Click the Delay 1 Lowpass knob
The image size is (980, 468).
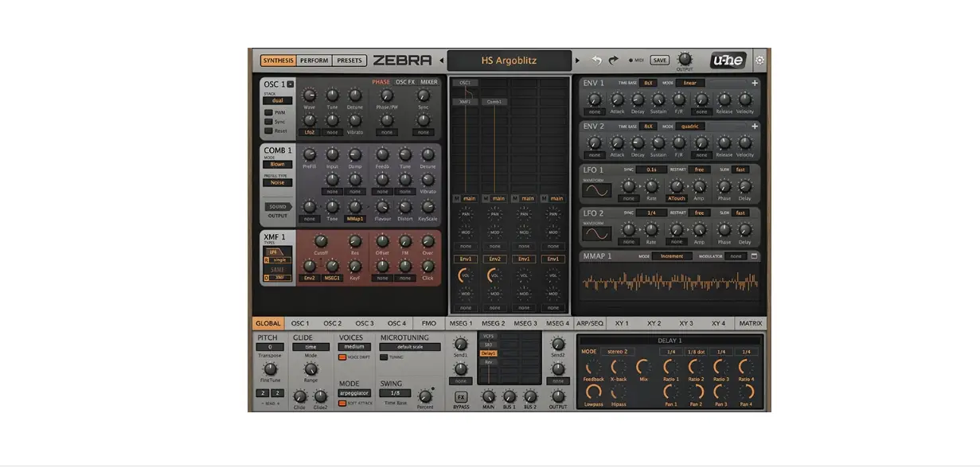(593, 392)
